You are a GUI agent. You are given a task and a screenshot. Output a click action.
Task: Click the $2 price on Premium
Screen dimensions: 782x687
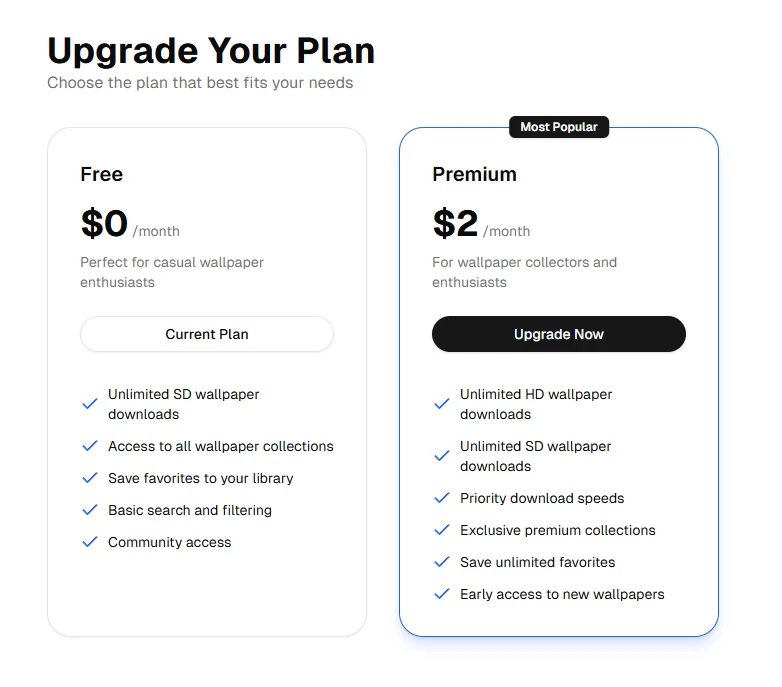(455, 224)
